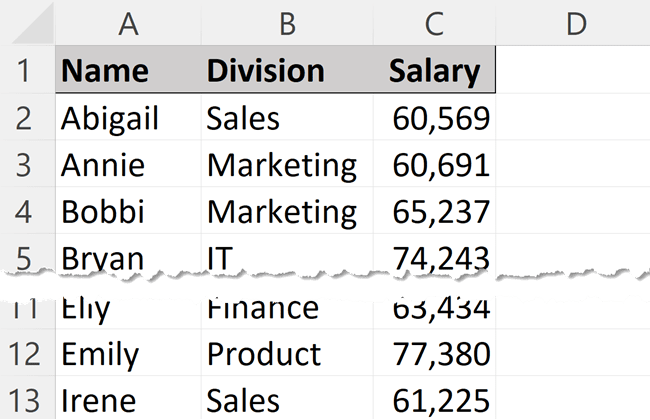Select column B header

point(287,23)
